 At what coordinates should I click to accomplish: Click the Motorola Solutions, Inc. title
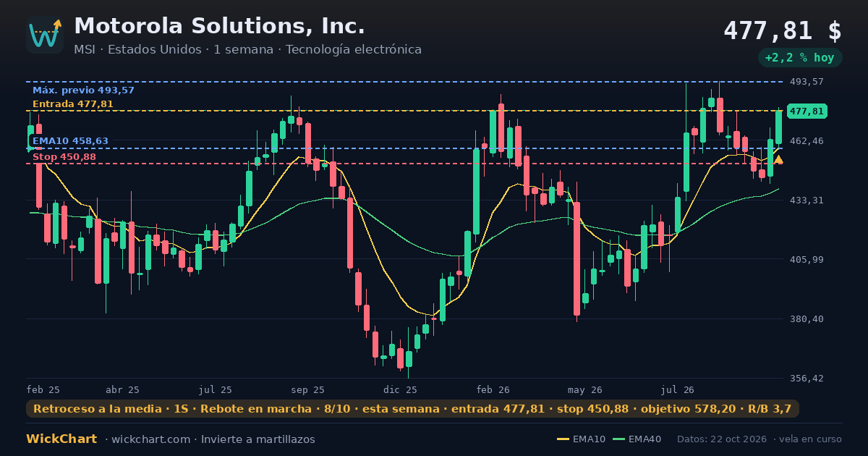pyautogui.click(x=219, y=26)
